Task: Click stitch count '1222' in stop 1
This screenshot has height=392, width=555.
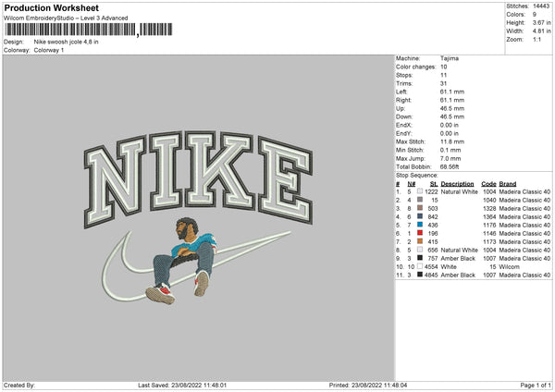Action: click(x=431, y=191)
